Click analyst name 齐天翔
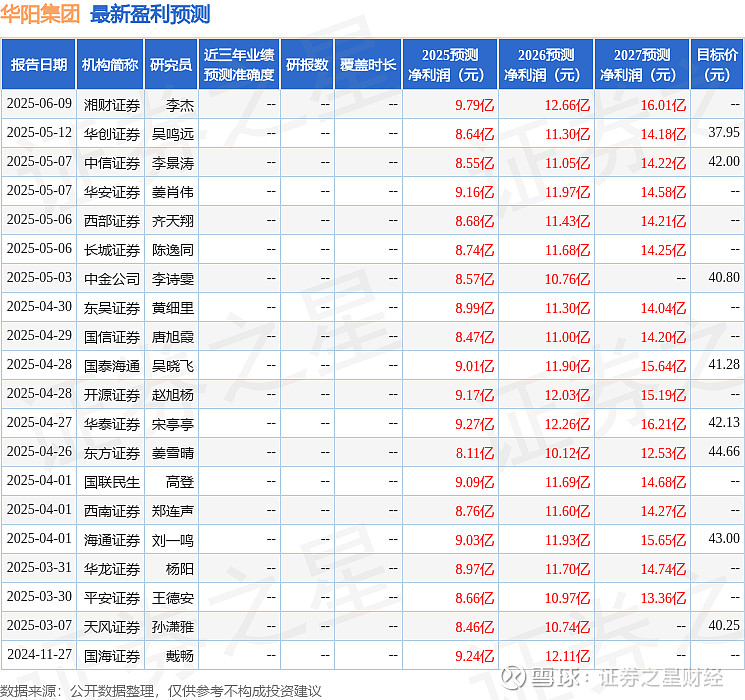 [172, 221]
